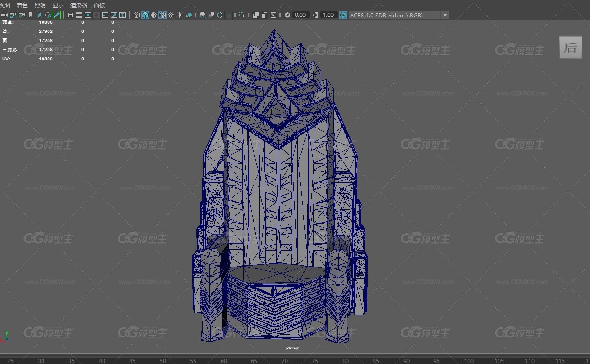Toggle 2D pan/zoom icon
The image size is (590, 364).
48,15
